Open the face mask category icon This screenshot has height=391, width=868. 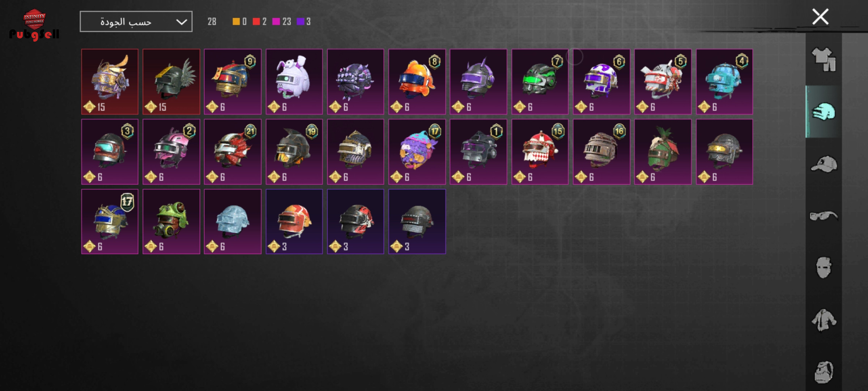pyautogui.click(x=824, y=268)
